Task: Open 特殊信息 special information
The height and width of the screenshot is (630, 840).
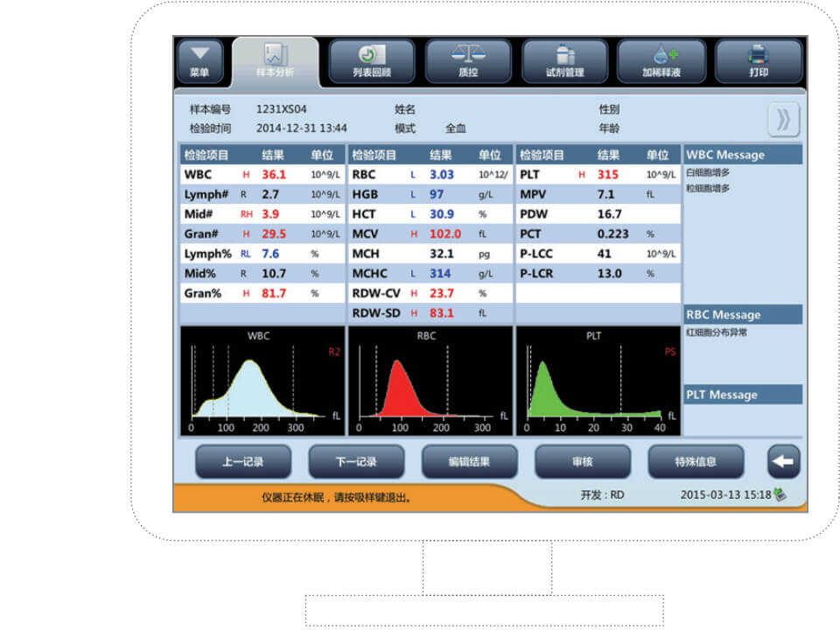Action: (x=696, y=461)
